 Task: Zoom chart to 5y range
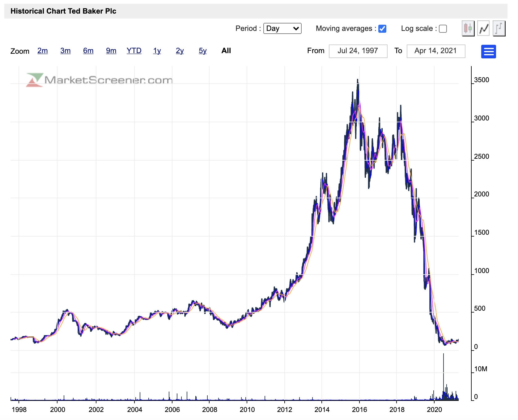[203, 51]
